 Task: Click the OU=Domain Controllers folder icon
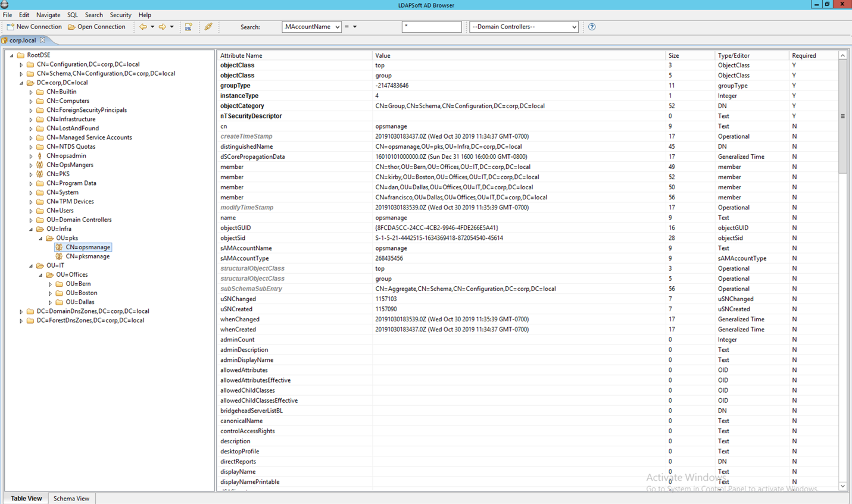click(x=40, y=220)
